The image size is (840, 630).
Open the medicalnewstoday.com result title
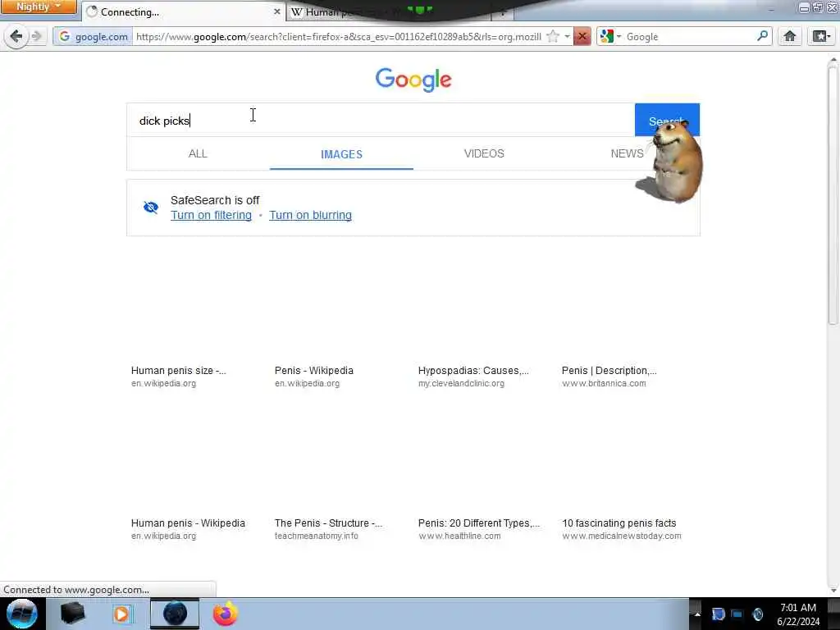pos(619,523)
